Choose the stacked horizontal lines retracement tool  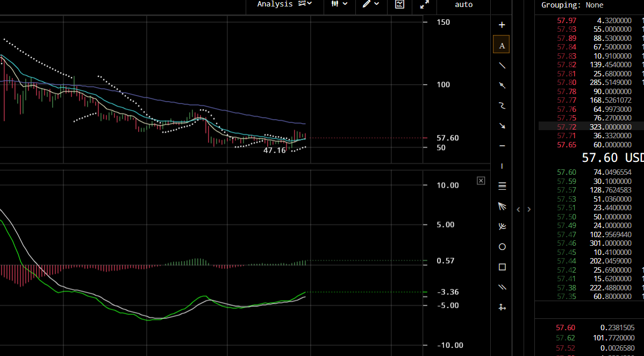pyautogui.click(x=502, y=186)
